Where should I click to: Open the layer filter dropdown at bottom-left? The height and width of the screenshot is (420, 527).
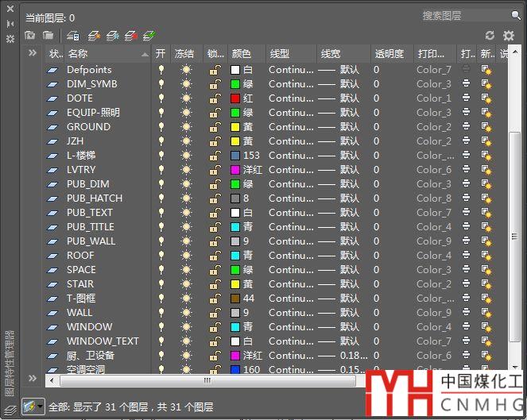coord(33,407)
